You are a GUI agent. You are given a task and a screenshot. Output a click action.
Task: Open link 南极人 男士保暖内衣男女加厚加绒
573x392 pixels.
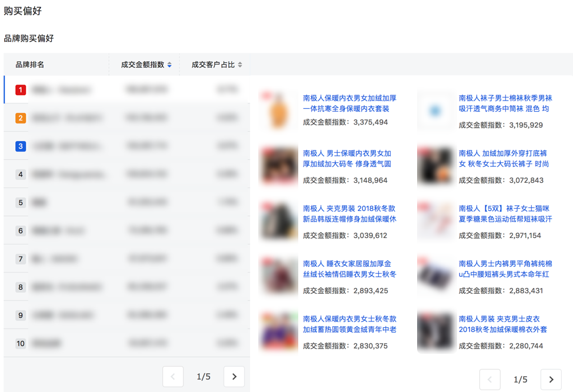click(347, 159)
